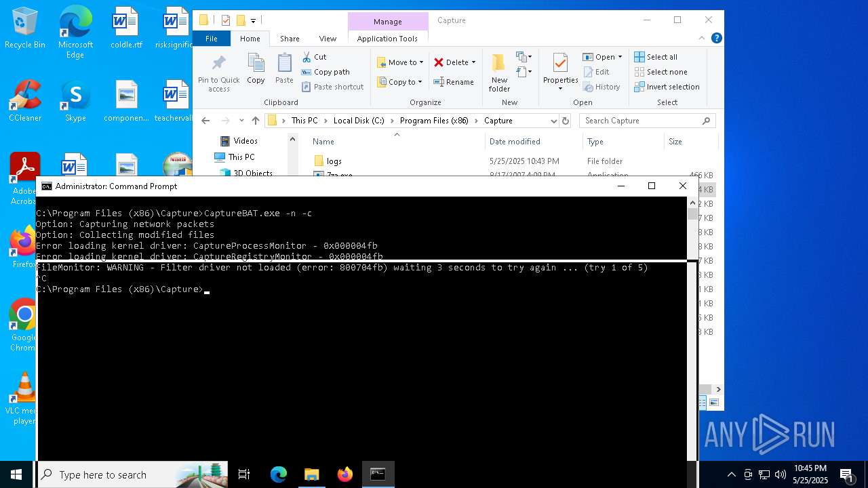Screen dimensions: 868x488
Task: Click Properties quick access toolbar icon
Action: tap(226, 20)
